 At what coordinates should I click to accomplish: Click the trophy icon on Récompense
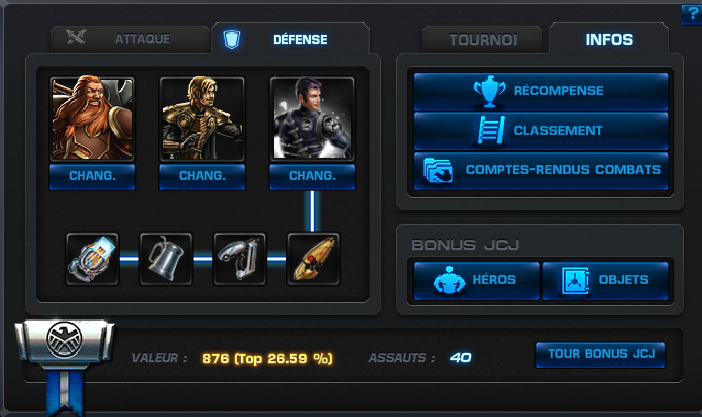(x=489, y=91)
